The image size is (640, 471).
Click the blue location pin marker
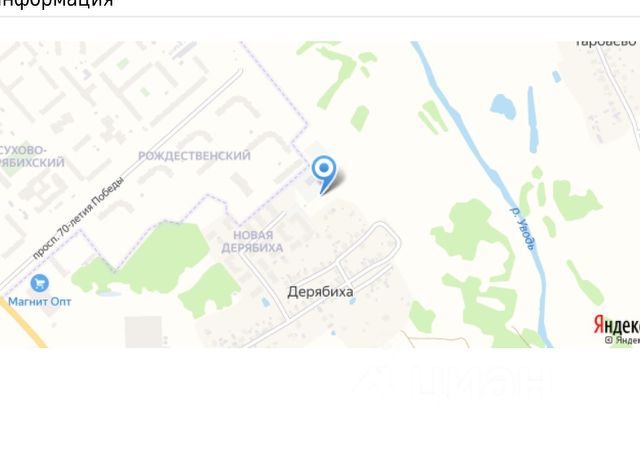[x=324, y=174]
